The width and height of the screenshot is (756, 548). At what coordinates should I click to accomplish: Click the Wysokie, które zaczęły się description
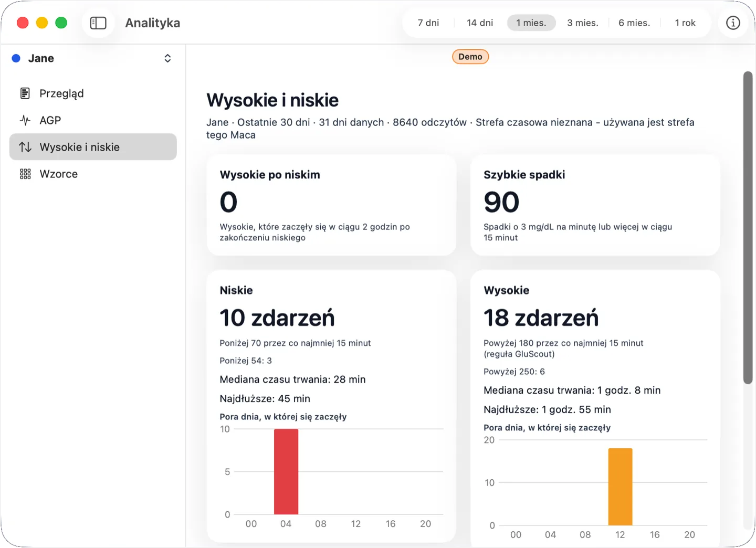point(314,233)
